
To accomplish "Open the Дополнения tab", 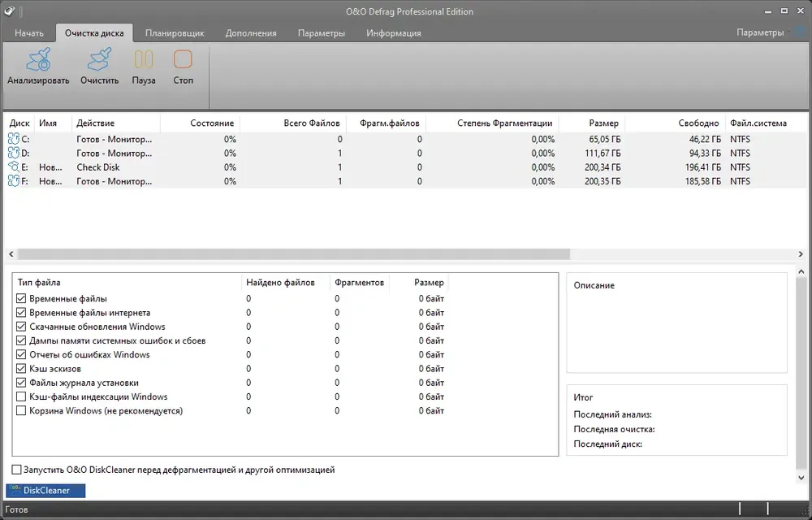I will tap(251, 33).
